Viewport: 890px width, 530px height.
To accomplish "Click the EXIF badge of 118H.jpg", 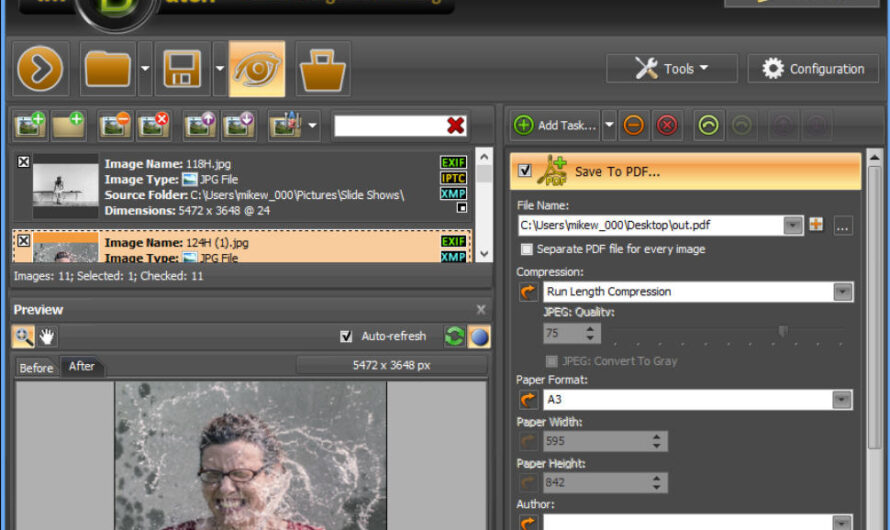I will click(454, 163).
